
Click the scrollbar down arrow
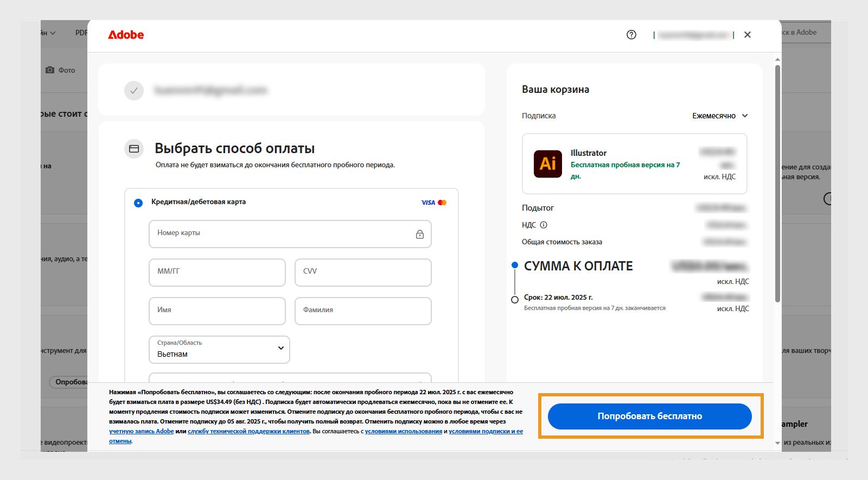pyautogui.click(x=777, y=443)
